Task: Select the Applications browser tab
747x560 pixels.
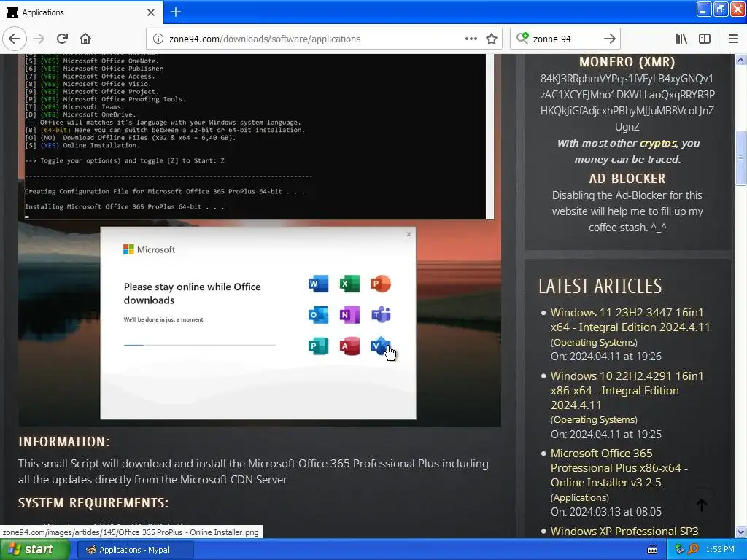Action: coord(82,12)
